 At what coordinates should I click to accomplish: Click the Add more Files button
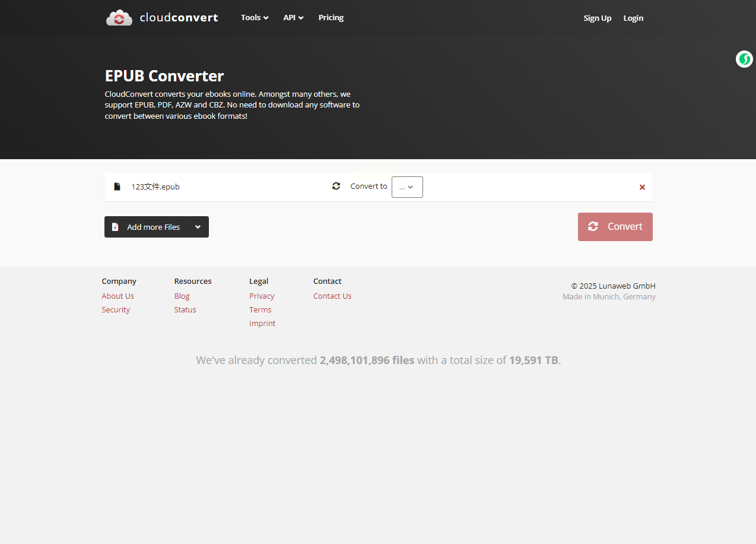pos(146,227)
